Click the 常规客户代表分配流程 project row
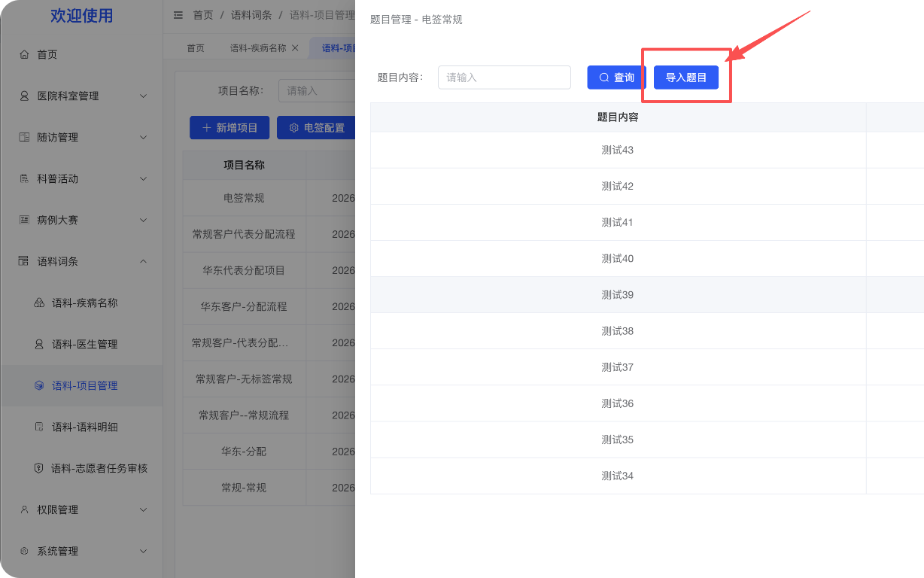The width and height of the screenshot is (924, 578). 269,235
